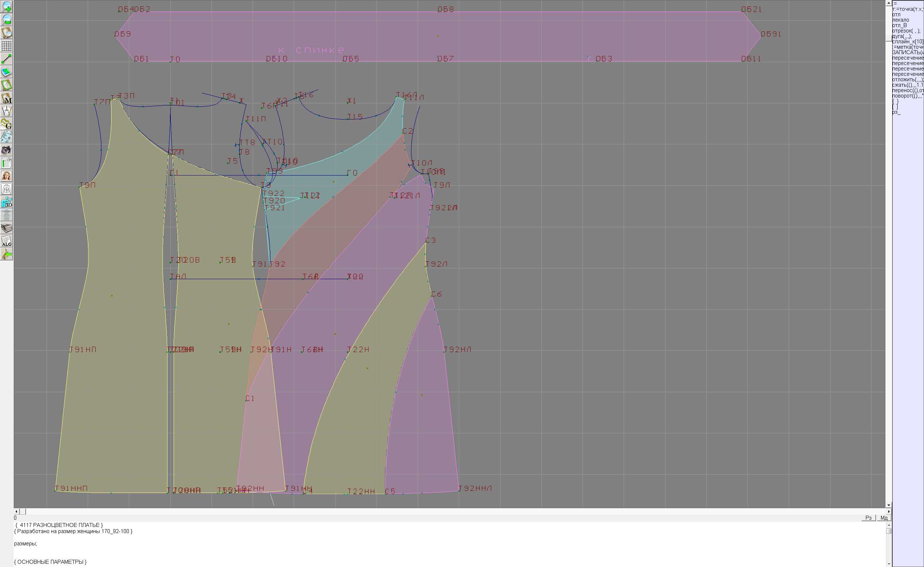Click canvas vertical scrollbar down arrow
Viewport: 924px width, 567px height.
(x=888, y=505)
